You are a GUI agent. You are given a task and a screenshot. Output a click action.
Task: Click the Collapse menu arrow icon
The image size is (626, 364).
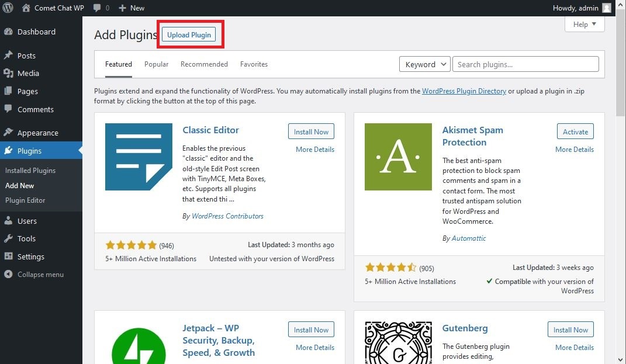point(8,274)
